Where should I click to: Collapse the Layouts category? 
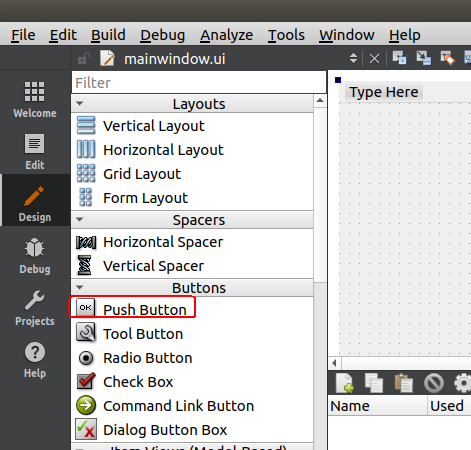coord(79,103)
